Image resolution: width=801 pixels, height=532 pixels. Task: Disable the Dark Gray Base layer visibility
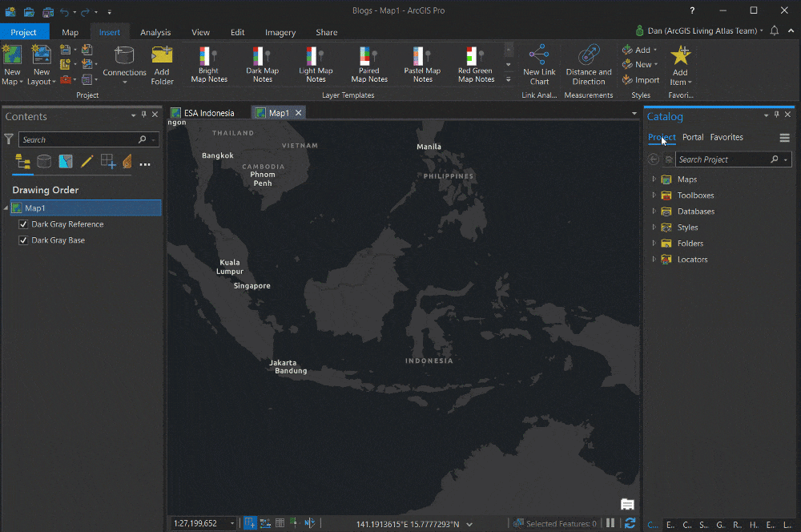click(23, 240)
